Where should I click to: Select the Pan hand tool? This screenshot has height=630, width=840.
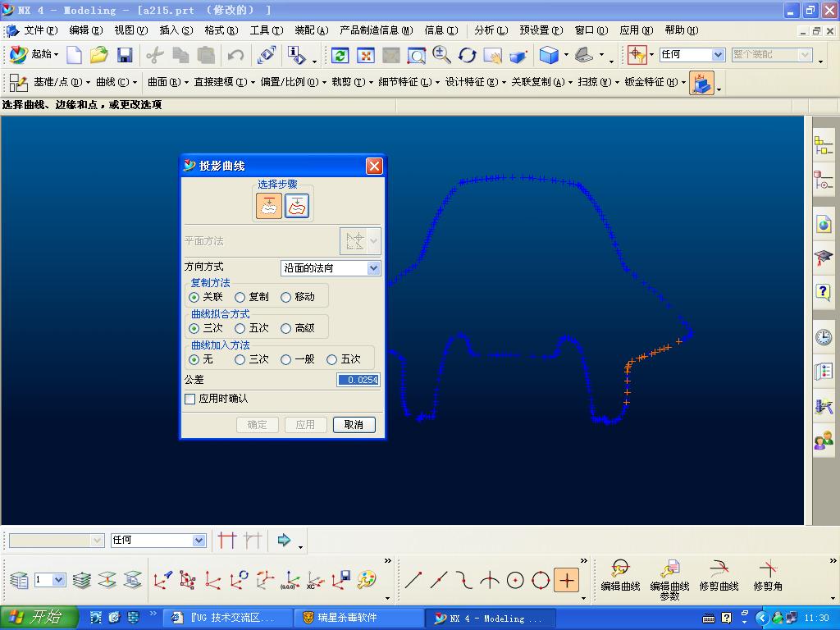click(x=492, y=55)
